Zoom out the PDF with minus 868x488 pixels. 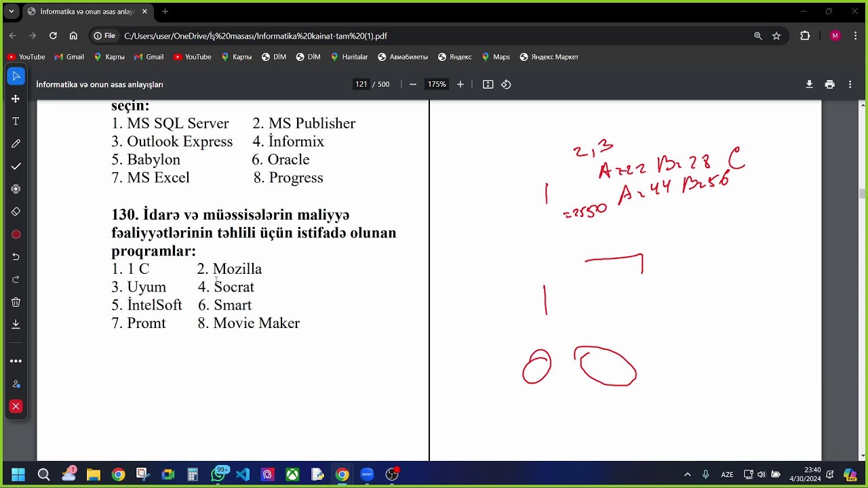[x=412, y=84]
